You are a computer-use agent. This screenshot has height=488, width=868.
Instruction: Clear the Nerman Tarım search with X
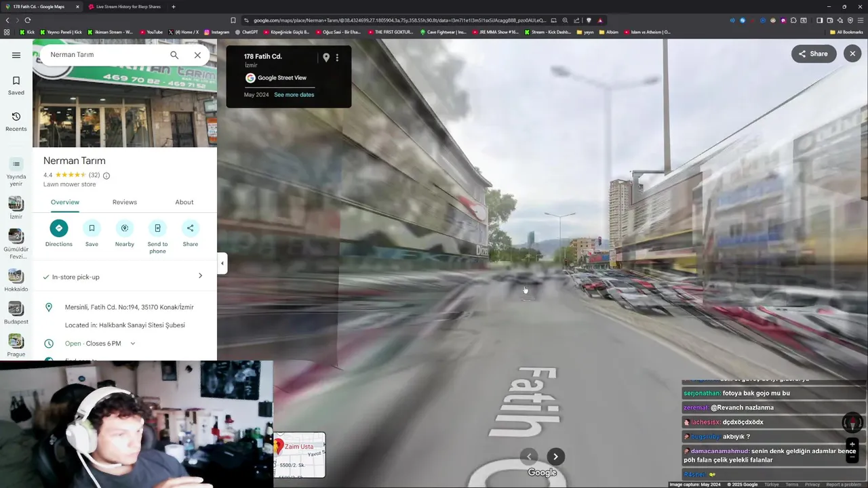point(197,55)
